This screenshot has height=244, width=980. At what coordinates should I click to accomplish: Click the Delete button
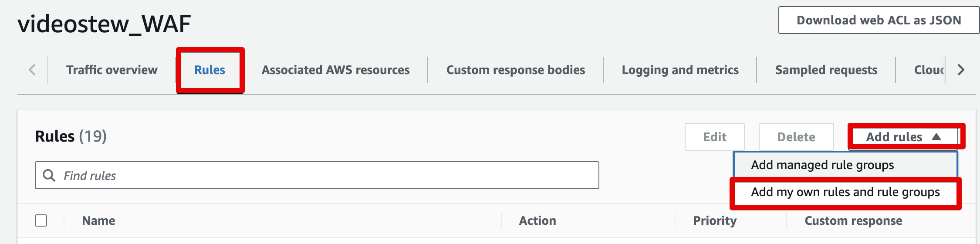pyautogui.click(x=796, y=137)
